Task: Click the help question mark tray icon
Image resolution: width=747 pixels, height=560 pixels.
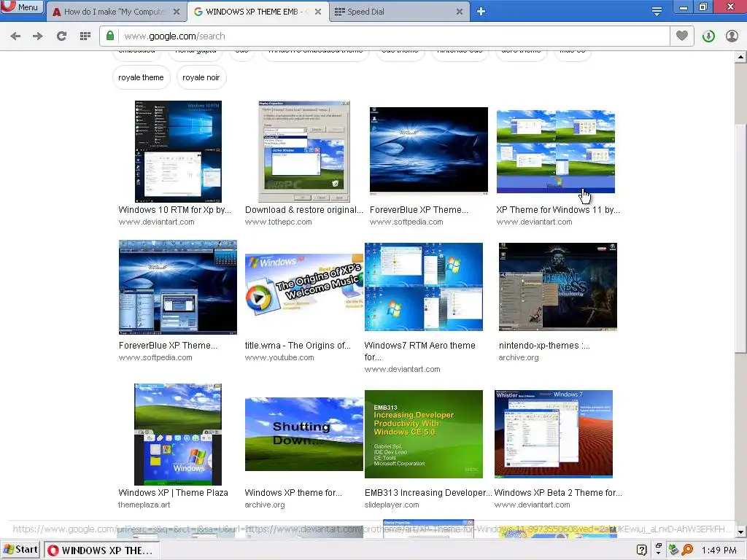Action: pyautogui.click(x=642, y=550)
